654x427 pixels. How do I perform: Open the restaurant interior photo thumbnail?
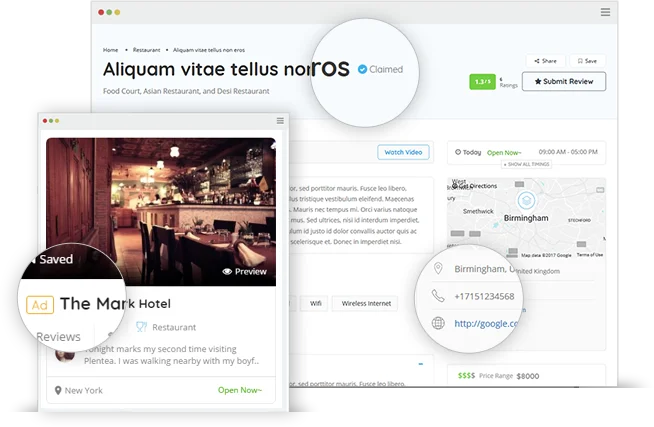(x=161, y=212)
